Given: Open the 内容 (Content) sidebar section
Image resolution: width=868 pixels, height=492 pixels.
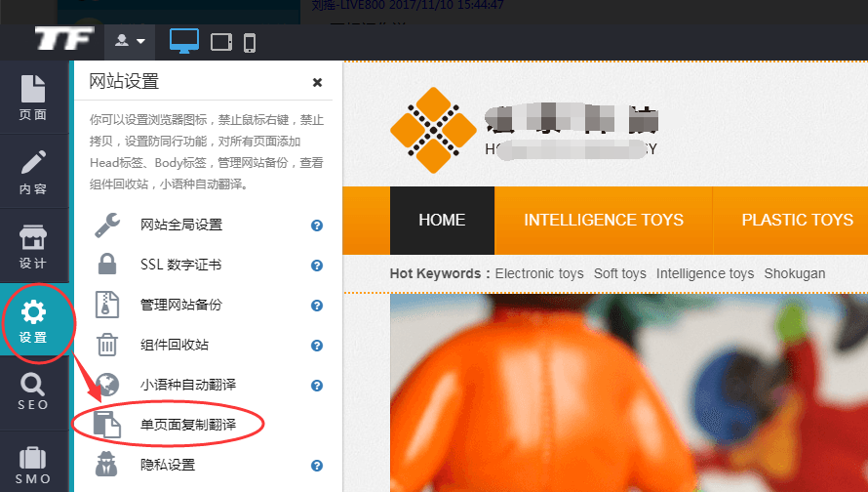Looking at the screenshot, I should pyautogui.click(x=33, y=173).
